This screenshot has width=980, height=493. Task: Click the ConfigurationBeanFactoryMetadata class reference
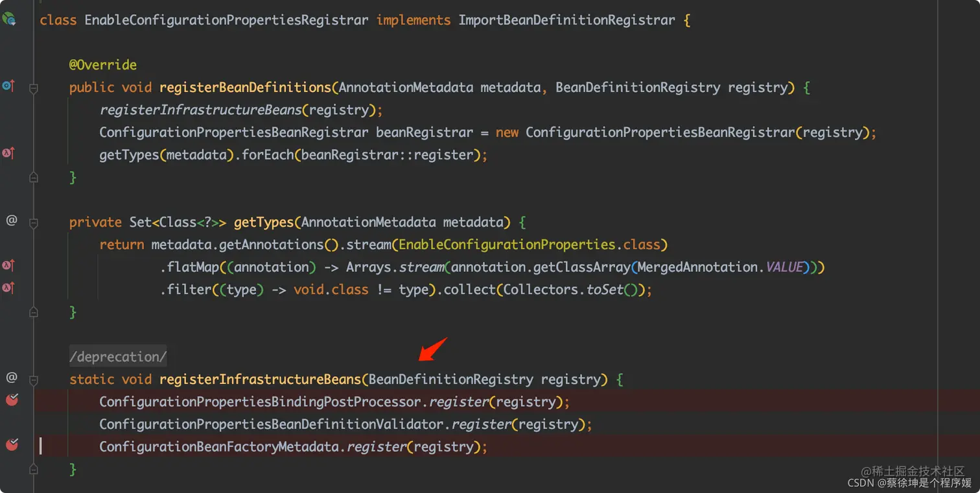(219, 447)
